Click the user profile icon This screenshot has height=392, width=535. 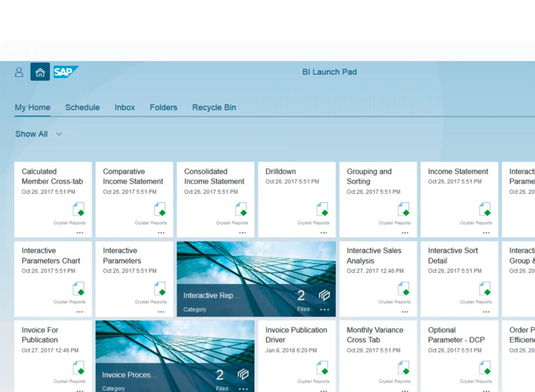click(x=19, y=72)
